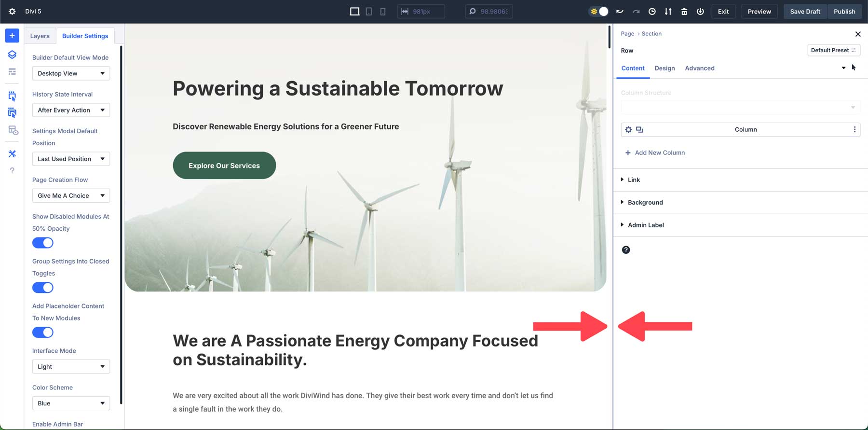The width and height of the screenshot is (868, 430).
Task: Click the duplicate Column icon
Action: [x=640, y=129]
